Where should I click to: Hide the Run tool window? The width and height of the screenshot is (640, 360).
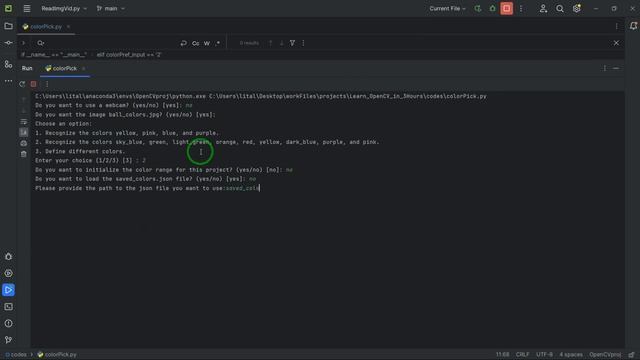(x=616, y=68)
